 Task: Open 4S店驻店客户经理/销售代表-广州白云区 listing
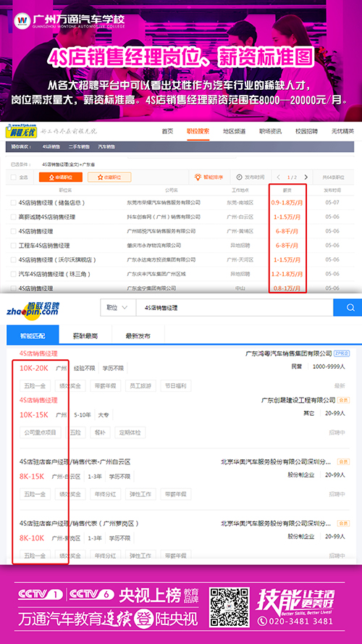pyautogui.click(x=75, y=462)
